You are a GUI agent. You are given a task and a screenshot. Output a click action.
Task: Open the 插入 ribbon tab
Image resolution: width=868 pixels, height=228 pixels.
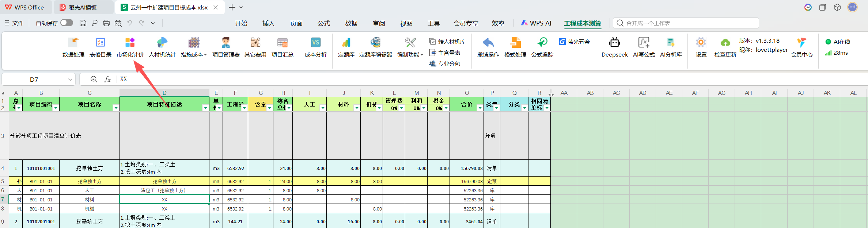click(x=268, y=23)
